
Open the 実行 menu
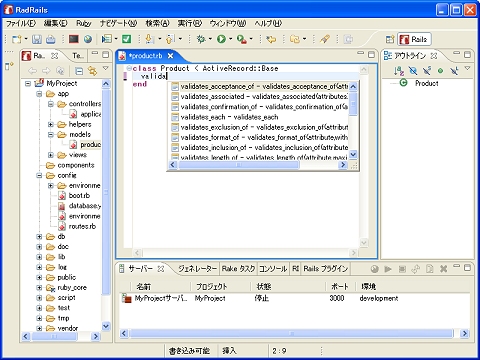pyautogui.click(x=190, y=23)
